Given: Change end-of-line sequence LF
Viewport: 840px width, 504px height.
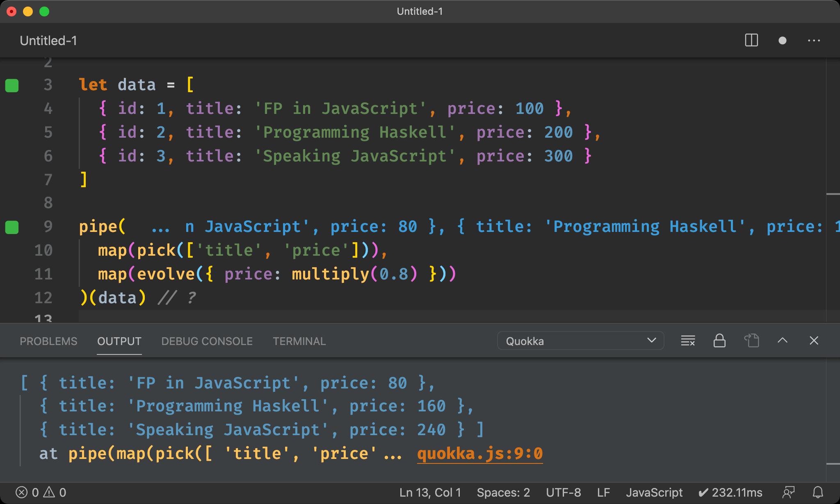Looking at the screenshot, I should pos(603,492).
